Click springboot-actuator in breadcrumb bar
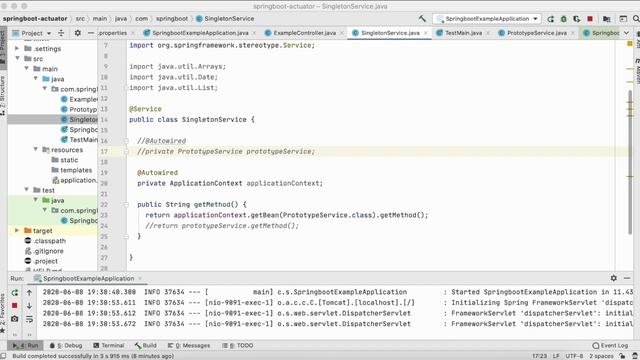Viewport: 640px width, 360px height. click(x=35, y=19)
